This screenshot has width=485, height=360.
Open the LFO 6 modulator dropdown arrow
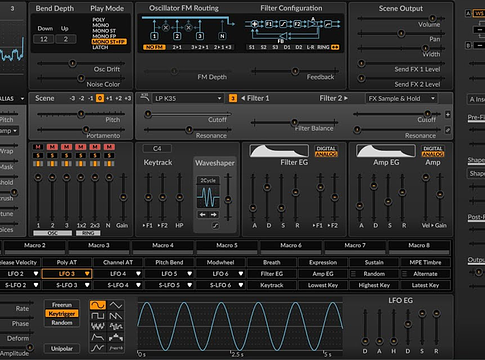[x=241, y=274]
